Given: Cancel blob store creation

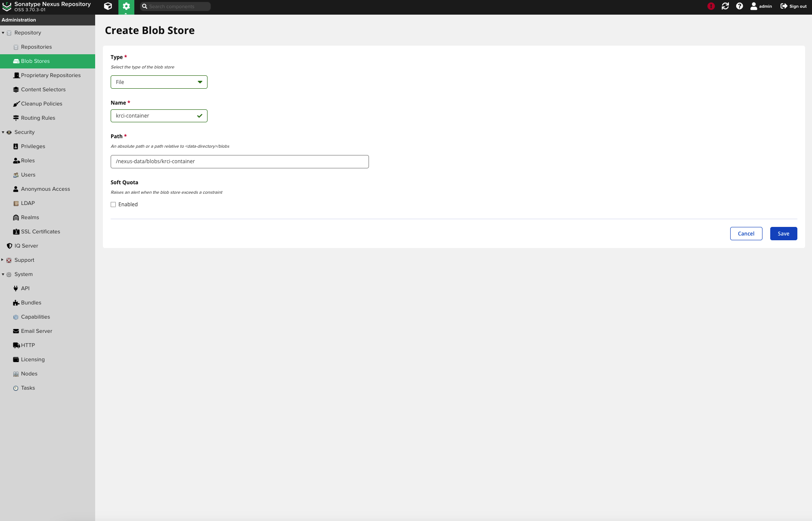Looking at the screenshot, I should tap(746, 233).
